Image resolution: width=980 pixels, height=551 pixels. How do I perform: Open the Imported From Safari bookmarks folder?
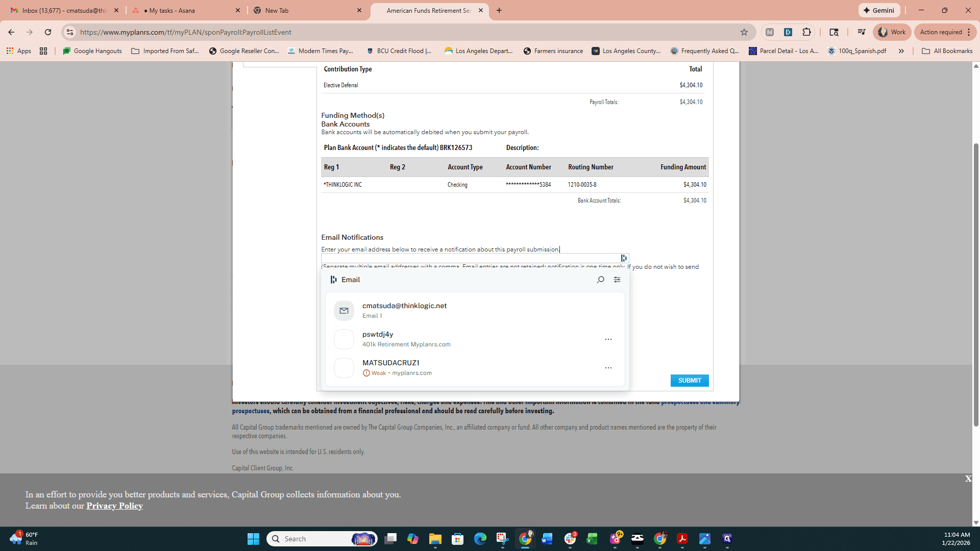pos(165,51)
